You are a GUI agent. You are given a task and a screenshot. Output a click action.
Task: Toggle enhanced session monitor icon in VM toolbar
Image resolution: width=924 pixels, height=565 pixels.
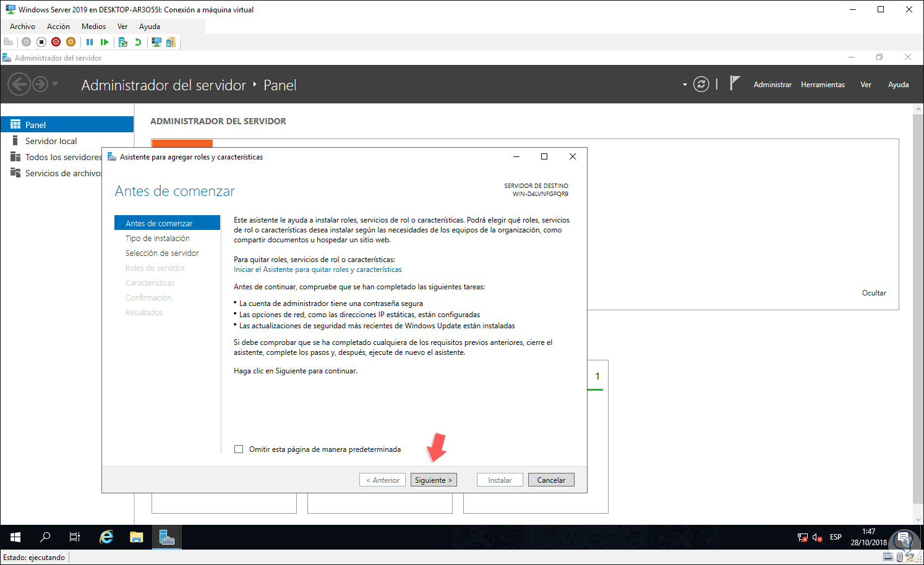click(x=156, y=42)
